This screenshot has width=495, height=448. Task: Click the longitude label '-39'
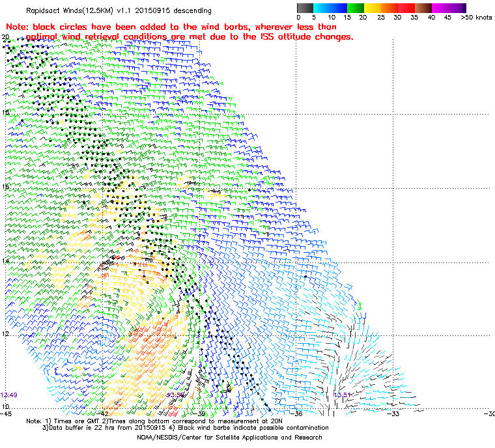pos(200,413)
